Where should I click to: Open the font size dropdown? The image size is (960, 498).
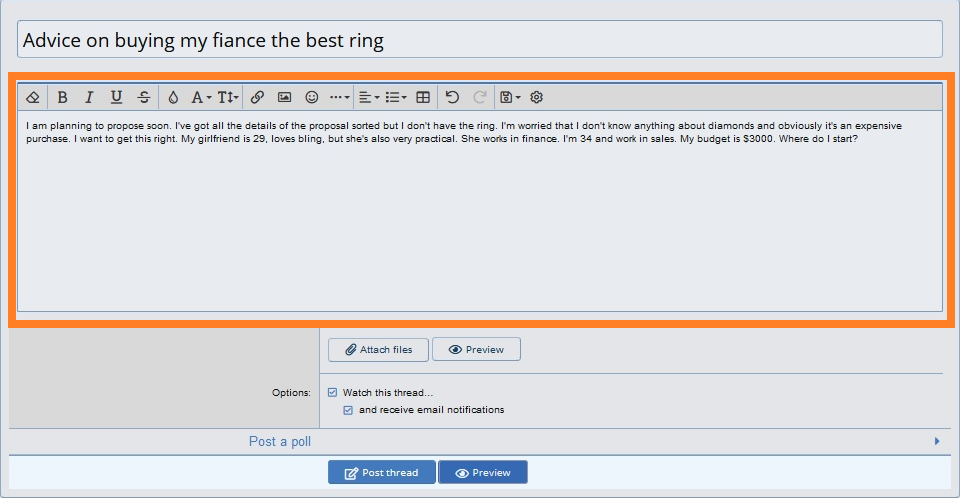pos(228,97)
